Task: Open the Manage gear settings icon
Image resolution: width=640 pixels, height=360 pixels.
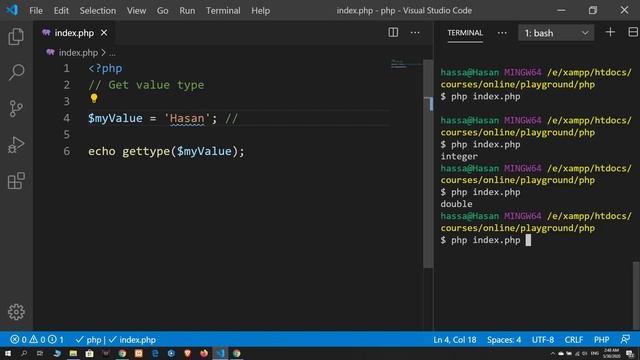Action: [x=16, y=312]
